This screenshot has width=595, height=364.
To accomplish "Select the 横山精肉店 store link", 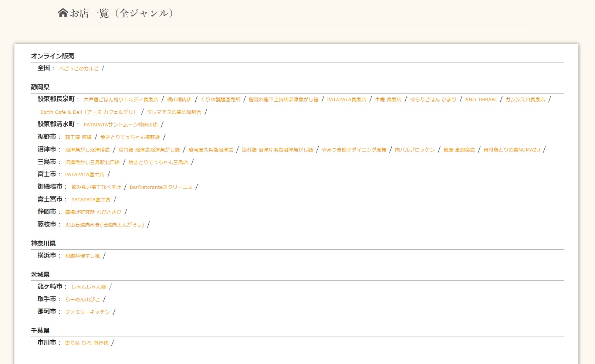I will click(179, 99).
